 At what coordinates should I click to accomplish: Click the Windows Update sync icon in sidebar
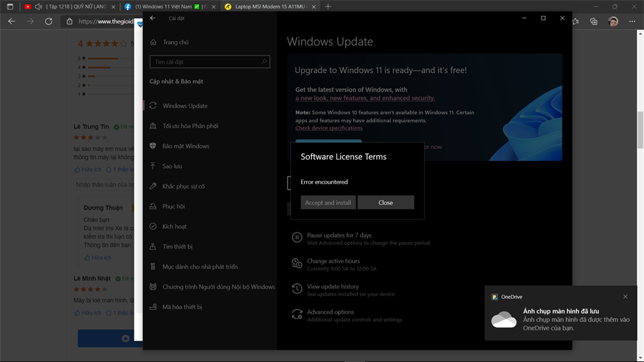click(153, 106)
